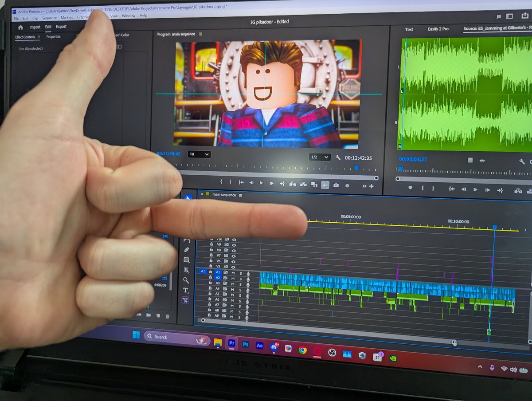Select the Pen tool in the tools panel
Image resolution: width=532 pixels, height=401 pixels.
(x=186, y=250)
